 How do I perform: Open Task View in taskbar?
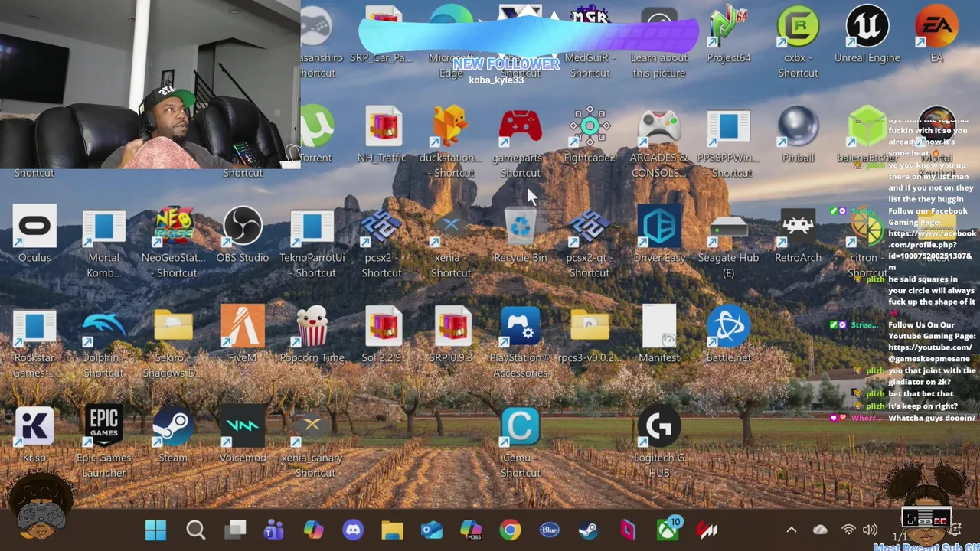pos(235,530)
